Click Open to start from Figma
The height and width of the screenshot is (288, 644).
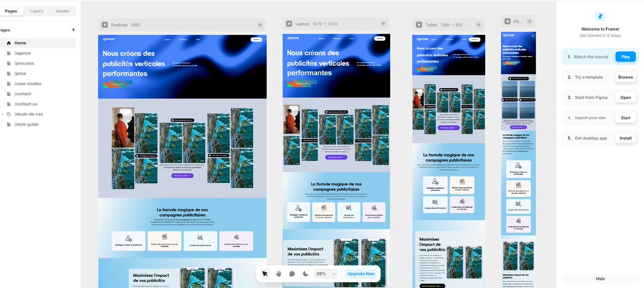pyautogui.click(x=626, y=98)
